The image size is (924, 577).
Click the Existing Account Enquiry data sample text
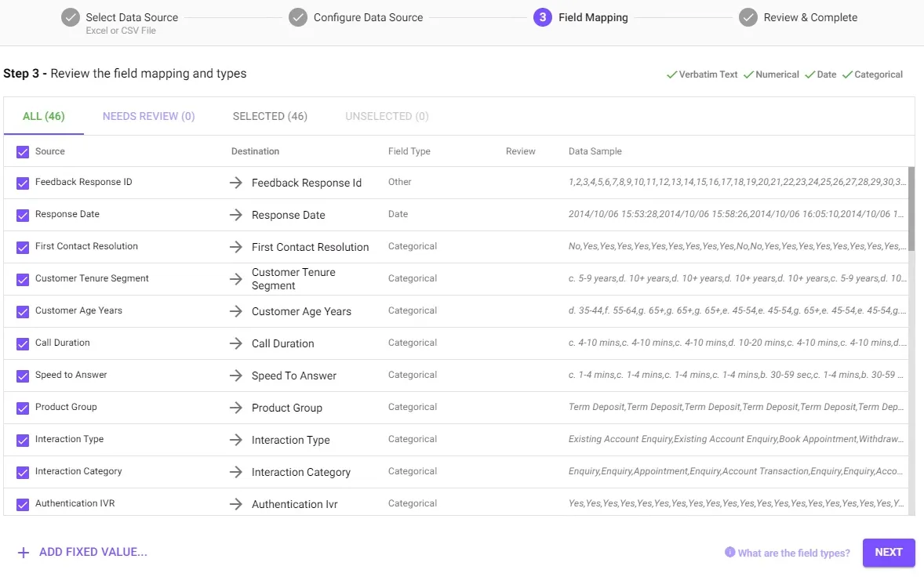click(x=736, y=439)
